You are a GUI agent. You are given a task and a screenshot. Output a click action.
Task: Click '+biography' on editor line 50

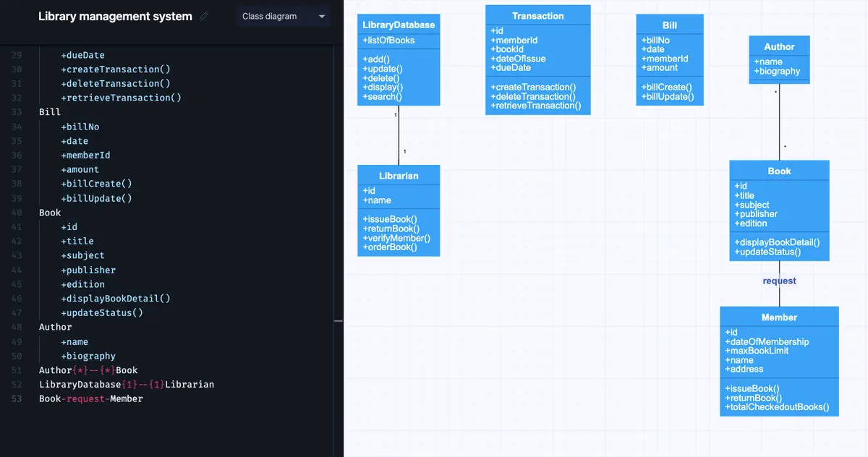pos(88,356)
